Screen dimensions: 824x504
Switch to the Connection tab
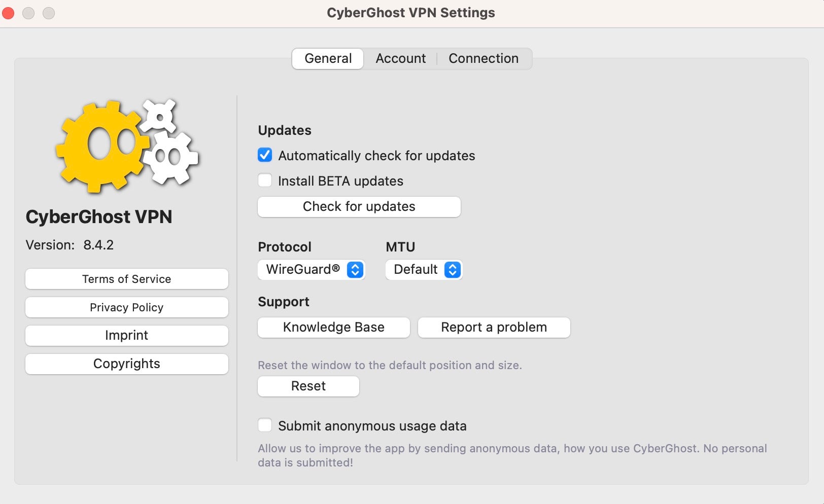click(483, 59)
